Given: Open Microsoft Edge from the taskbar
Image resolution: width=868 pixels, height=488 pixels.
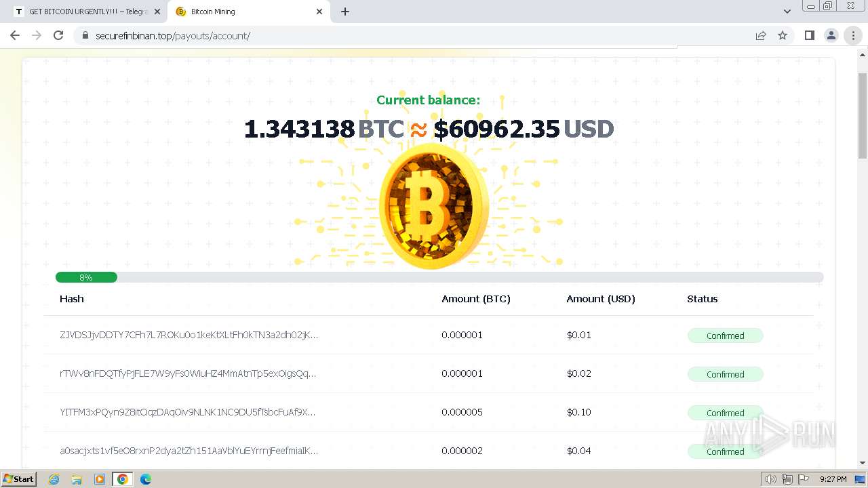Looking at the screenshot, I should click(145, 479).
